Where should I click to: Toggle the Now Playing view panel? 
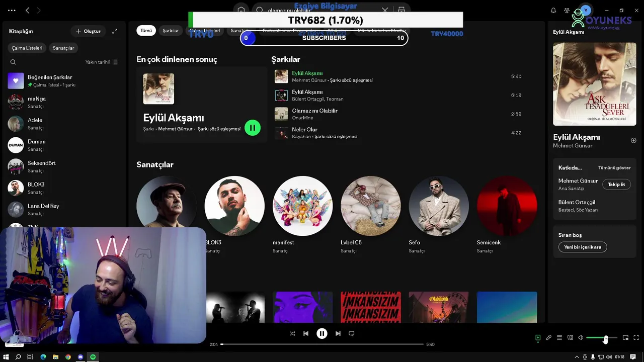(538, 338)
